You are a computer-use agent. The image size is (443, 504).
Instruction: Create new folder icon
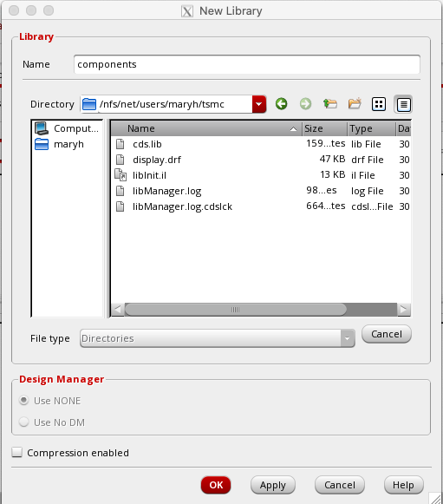(355, 104)
